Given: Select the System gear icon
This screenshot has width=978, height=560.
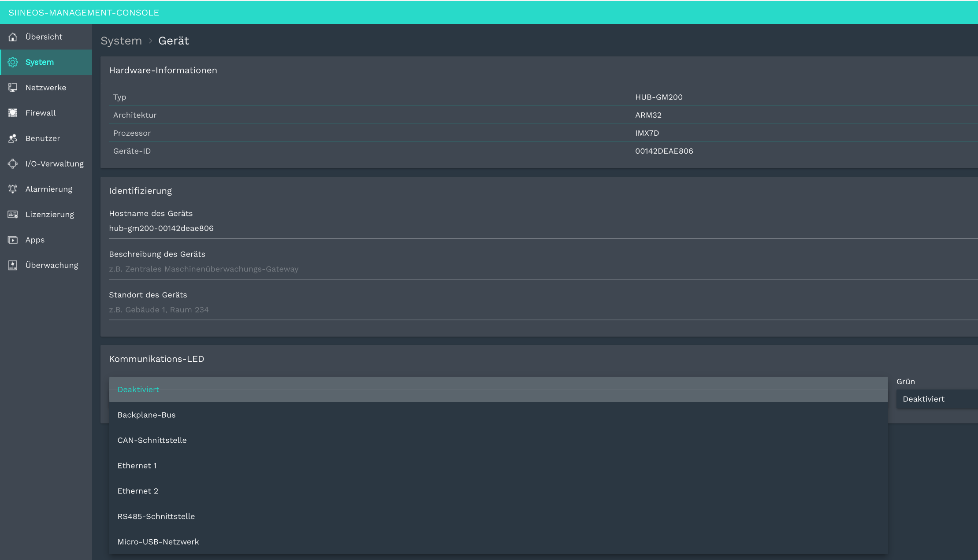Looking at the screenshot, I should 13,62.
